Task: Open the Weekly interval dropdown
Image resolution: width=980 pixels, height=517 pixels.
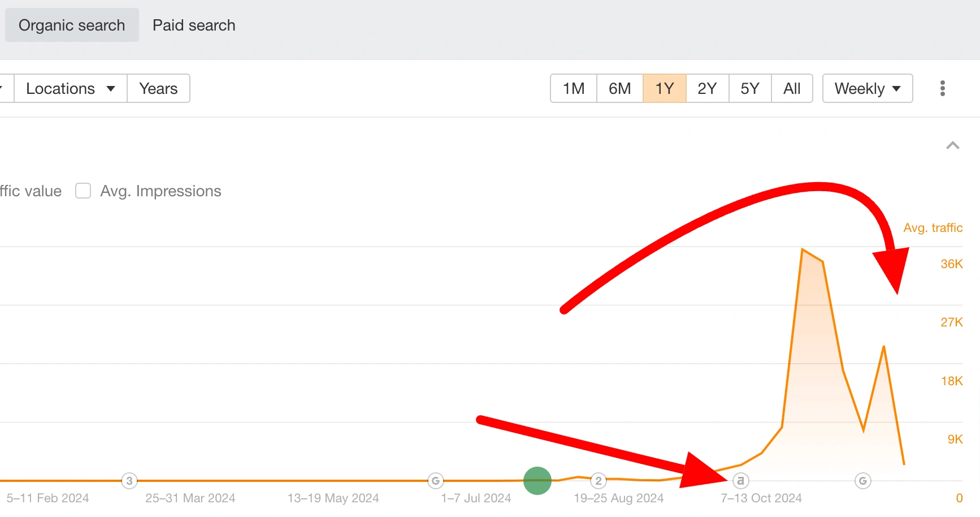Action: pos(868,88)
